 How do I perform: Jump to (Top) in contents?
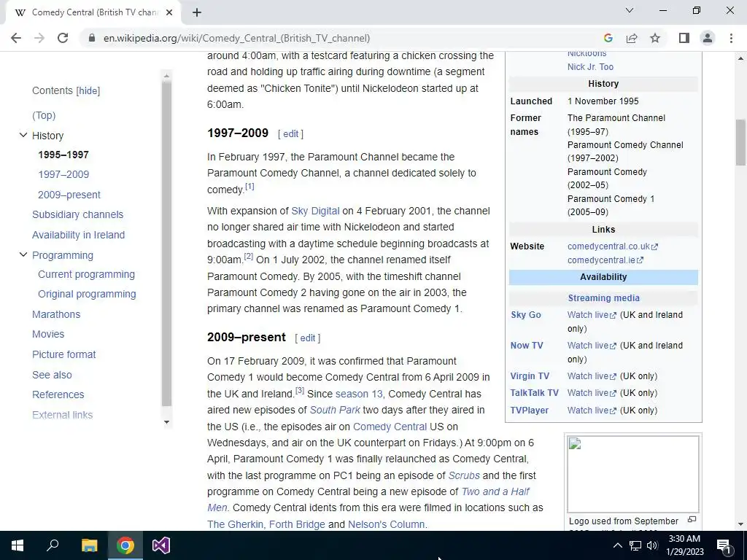(x=44, y=115)
